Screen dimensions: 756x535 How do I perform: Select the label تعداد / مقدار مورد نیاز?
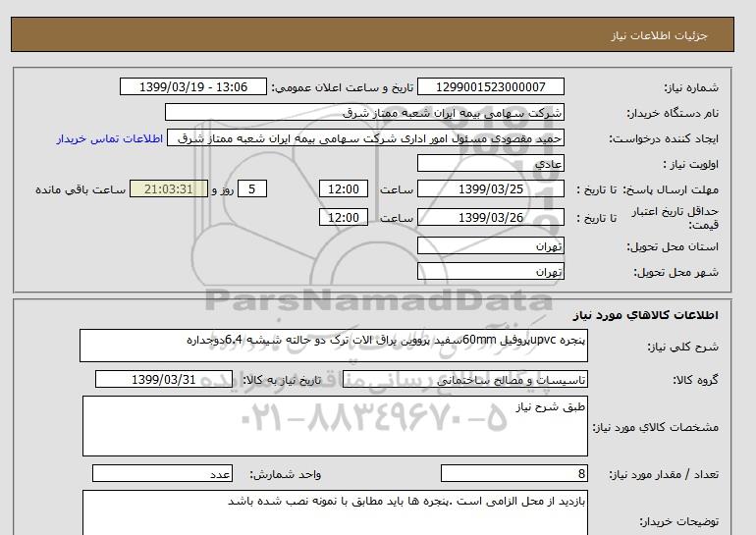(x=664, y=475)
